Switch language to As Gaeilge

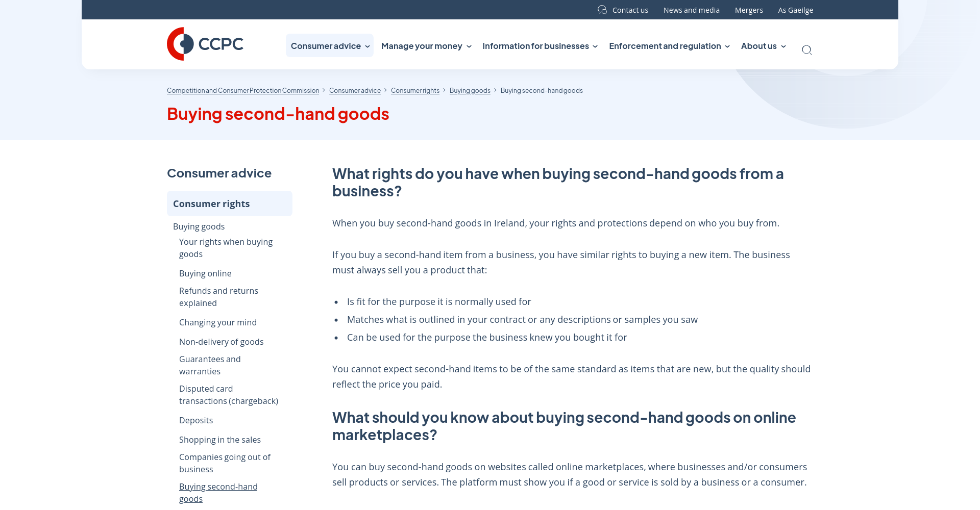point(795,10)
